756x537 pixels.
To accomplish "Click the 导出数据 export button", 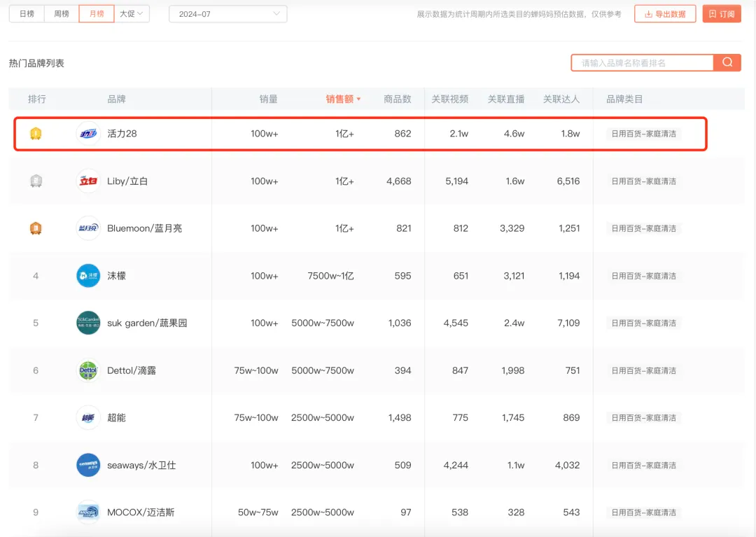I will pyautogui.click(x=665, y=14).
